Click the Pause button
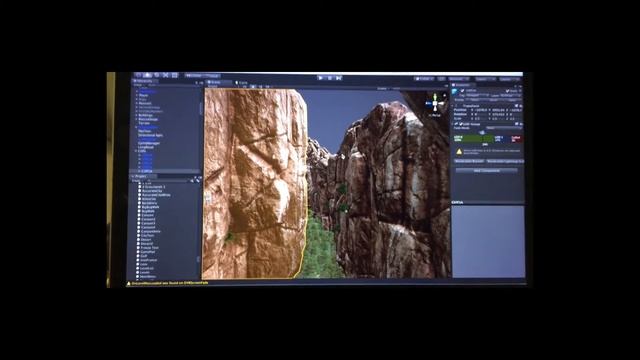Screen dimensions: 640x360 tap(330, 78)
